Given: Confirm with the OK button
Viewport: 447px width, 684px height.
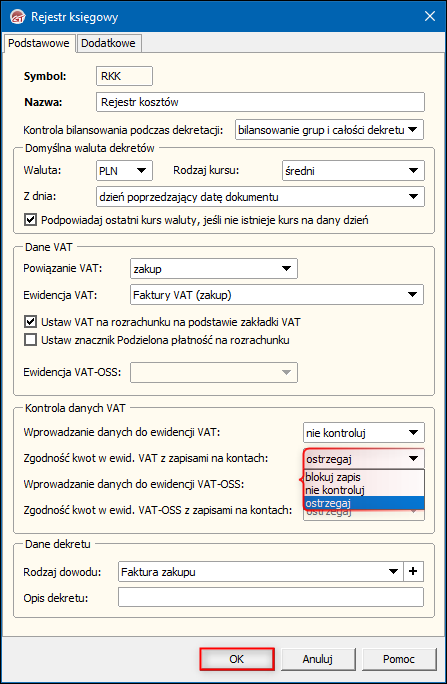Looking at the screenshot, I should 237,659.
